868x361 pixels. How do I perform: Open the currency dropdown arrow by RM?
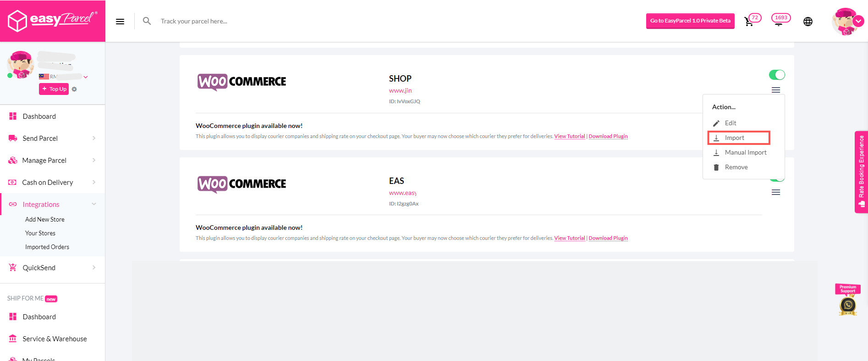pyautogui.click(x=86, y=77)
